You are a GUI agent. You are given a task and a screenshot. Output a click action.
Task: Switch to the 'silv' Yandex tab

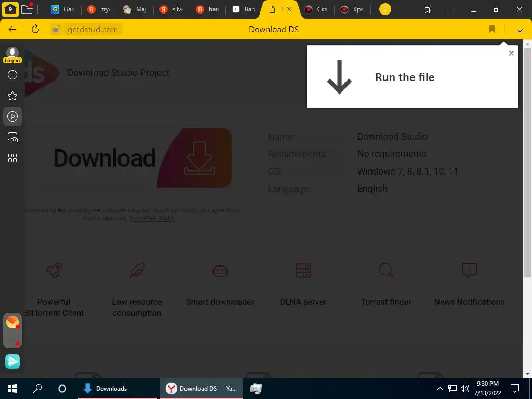click(171, 9)
